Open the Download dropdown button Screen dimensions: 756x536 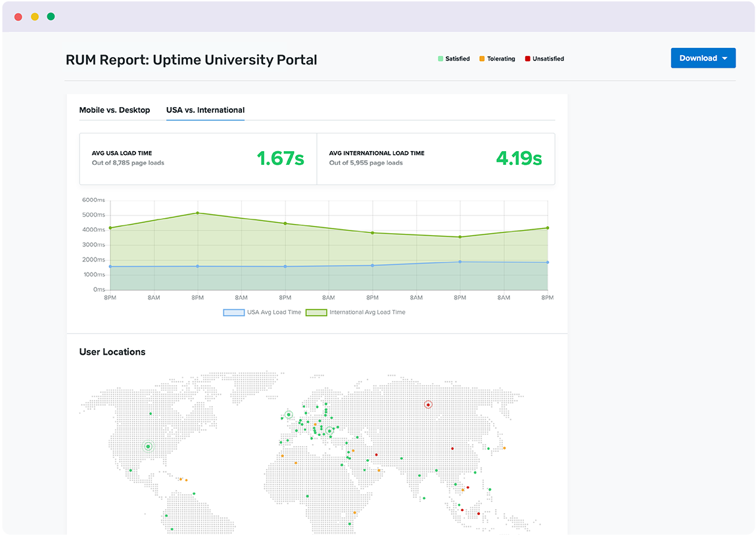703,58
